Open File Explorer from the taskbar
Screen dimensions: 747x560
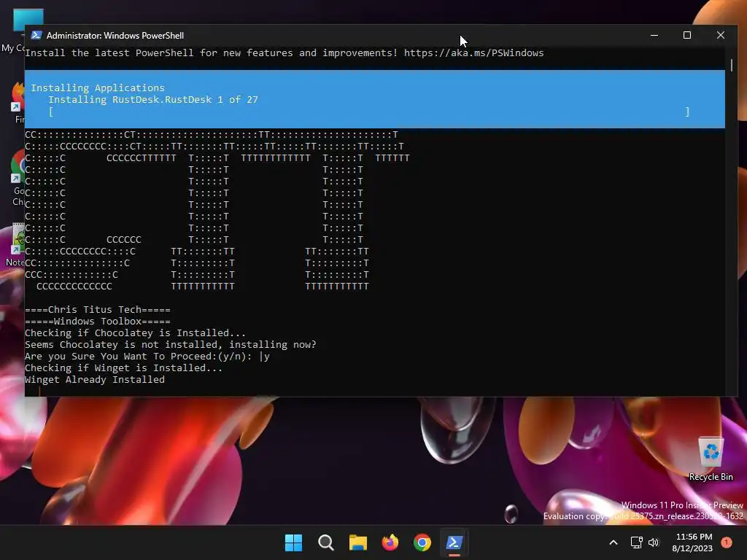click(357, 542)
